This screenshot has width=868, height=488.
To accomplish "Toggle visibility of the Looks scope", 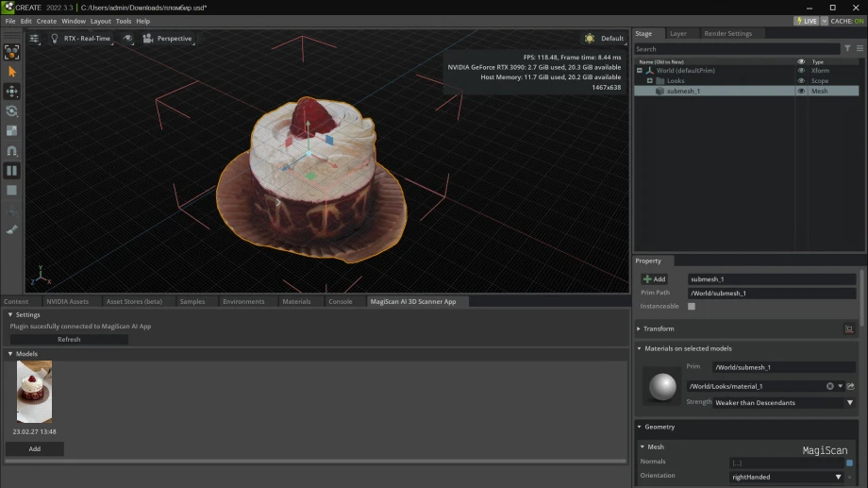I will coord(801,81).
